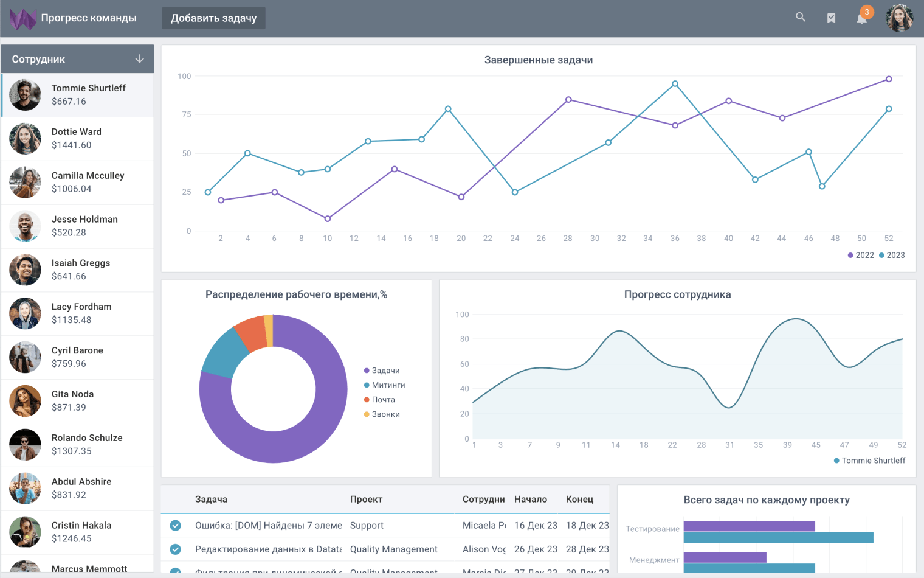
Task: Select employee Gita Noda
Action: [77, 402]
